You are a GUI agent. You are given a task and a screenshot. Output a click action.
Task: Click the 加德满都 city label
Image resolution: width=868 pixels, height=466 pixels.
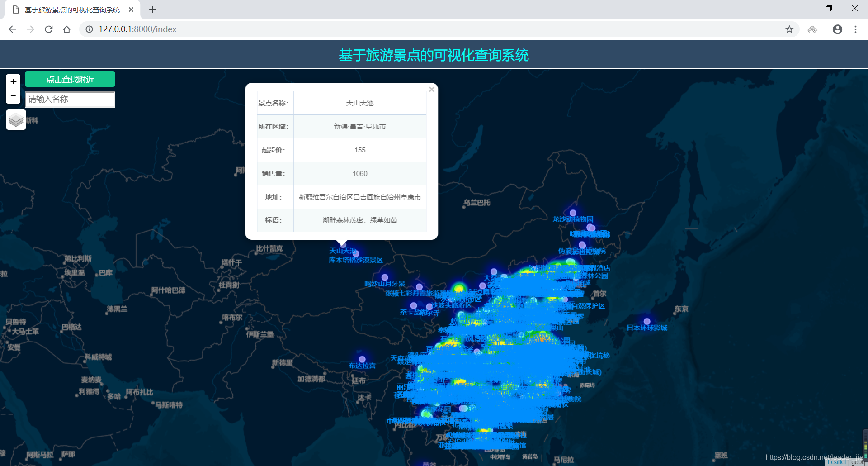pyautogui.click(x=311, y=379)
